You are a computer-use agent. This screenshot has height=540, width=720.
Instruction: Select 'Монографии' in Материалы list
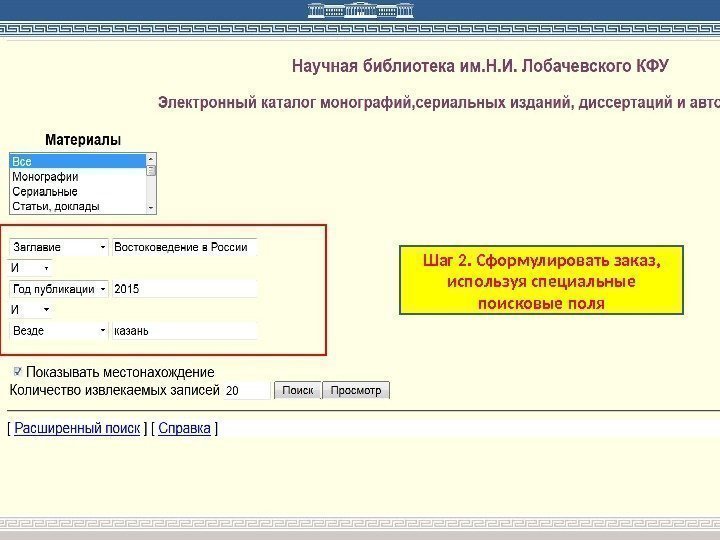point(77,176)
